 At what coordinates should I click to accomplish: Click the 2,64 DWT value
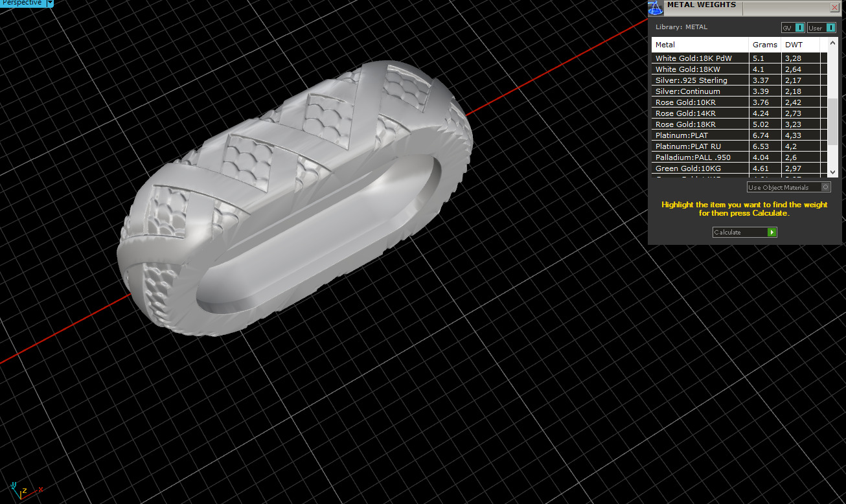click(792, 69)
